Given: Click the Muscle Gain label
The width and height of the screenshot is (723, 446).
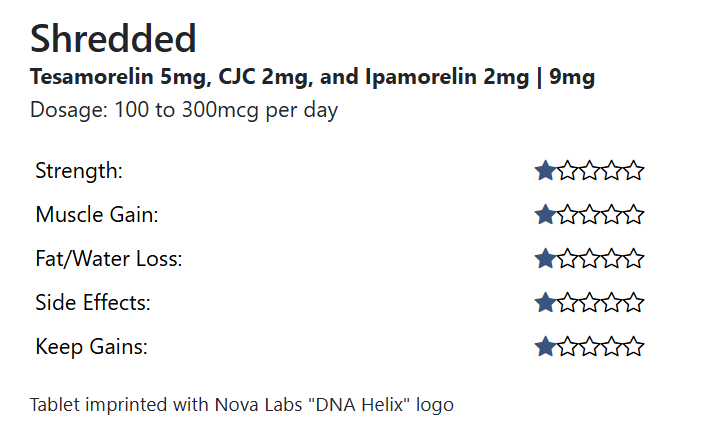Looking at the screenshot, I should pyautogui.click(x=97, y=215).
